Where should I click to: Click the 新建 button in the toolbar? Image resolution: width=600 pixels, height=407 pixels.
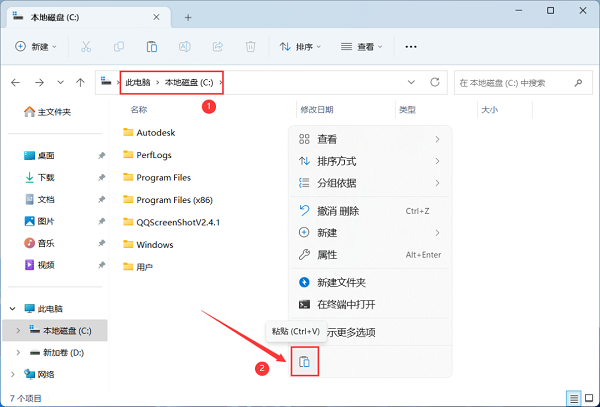tap(38, 47)
